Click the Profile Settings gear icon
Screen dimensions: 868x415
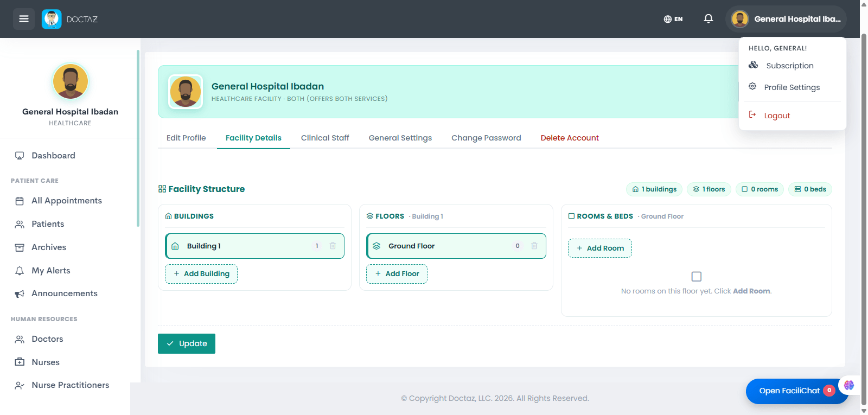coord(752,87)
